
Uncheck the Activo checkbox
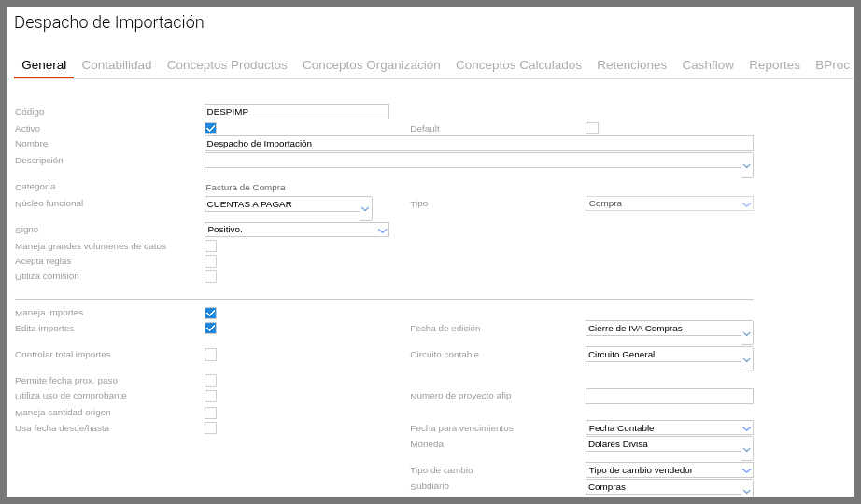[x=210, y=129]
